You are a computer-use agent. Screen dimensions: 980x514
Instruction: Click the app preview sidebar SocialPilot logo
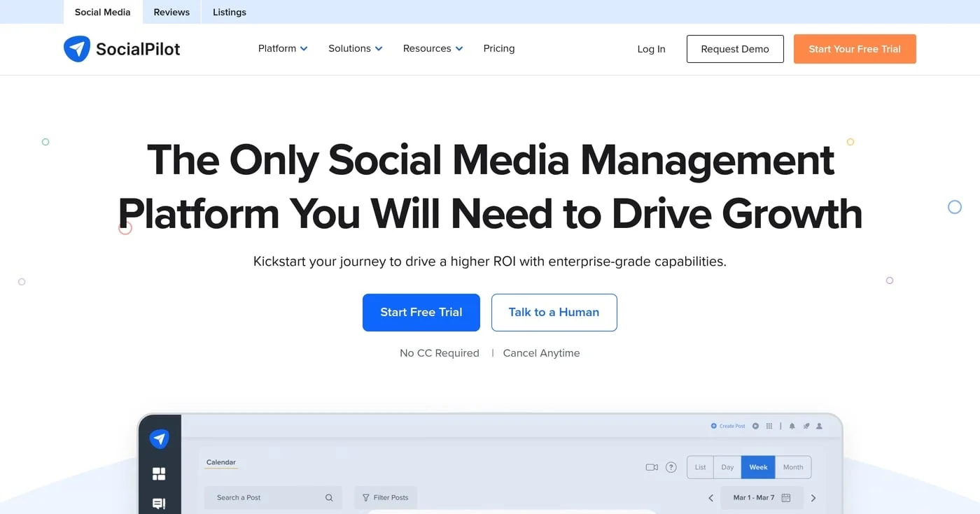pos(160,439)
